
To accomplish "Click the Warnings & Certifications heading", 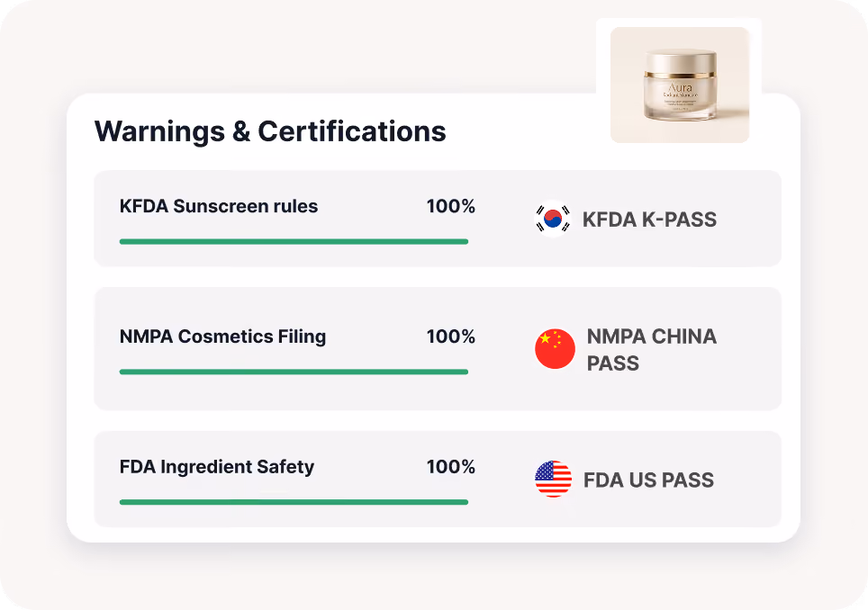I will [270, 131].
